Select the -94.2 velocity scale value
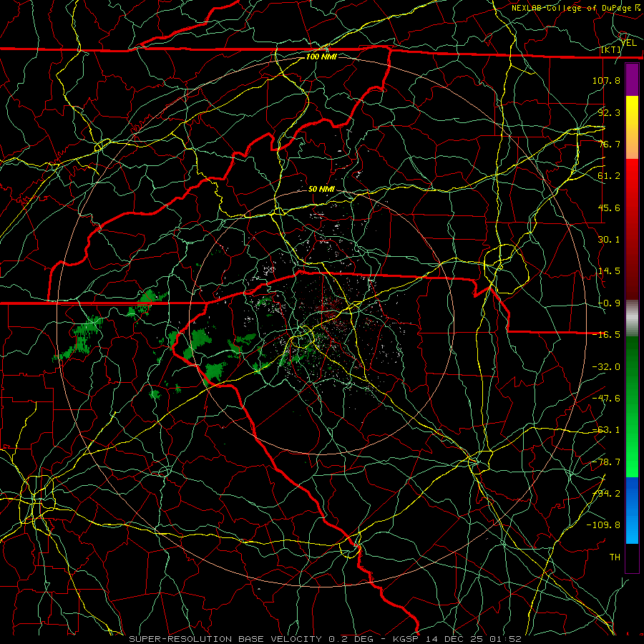The image size is (644, 644). coord(606,494)
